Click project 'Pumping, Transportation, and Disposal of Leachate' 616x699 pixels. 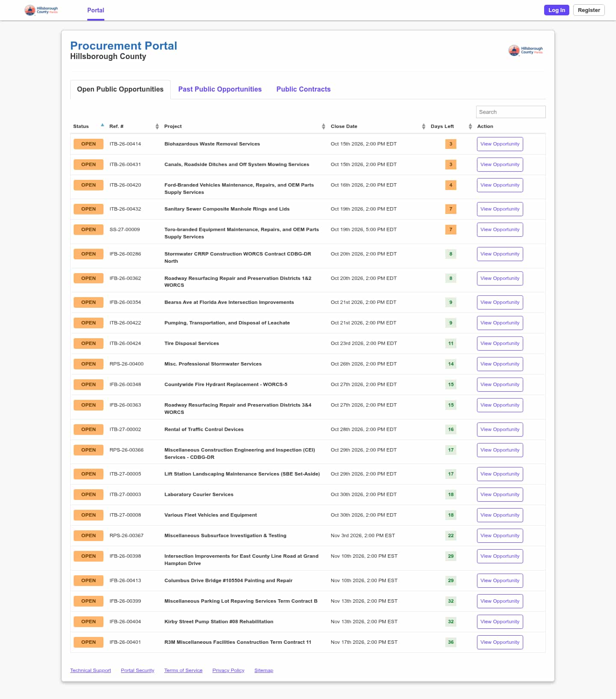point(227,323)
